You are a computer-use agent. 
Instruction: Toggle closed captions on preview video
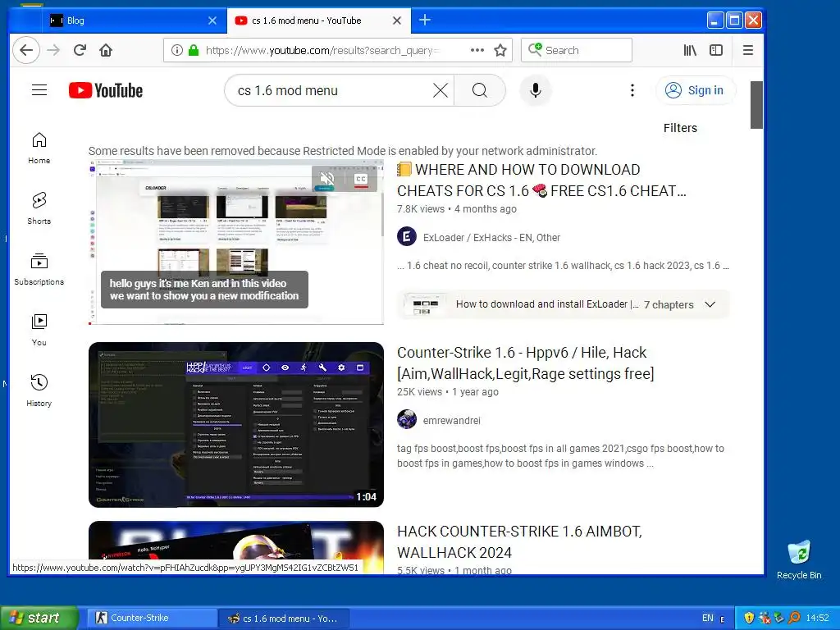tap(361, 179)
